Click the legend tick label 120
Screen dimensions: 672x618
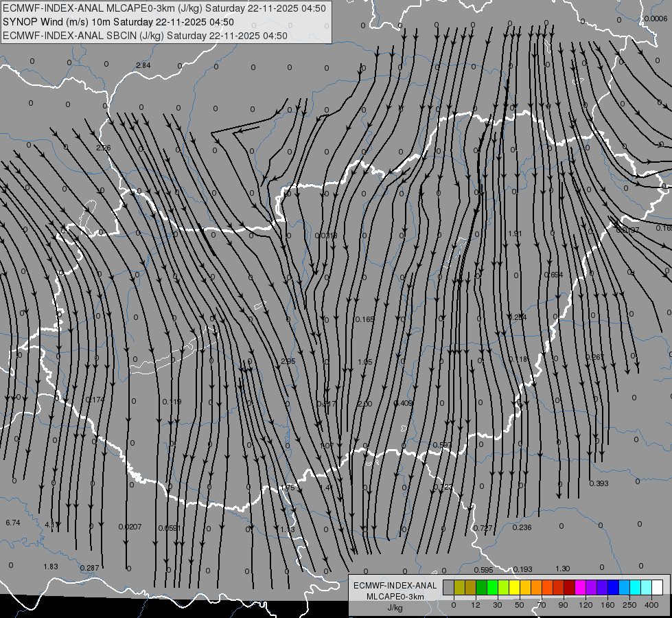tap(586, 605)
